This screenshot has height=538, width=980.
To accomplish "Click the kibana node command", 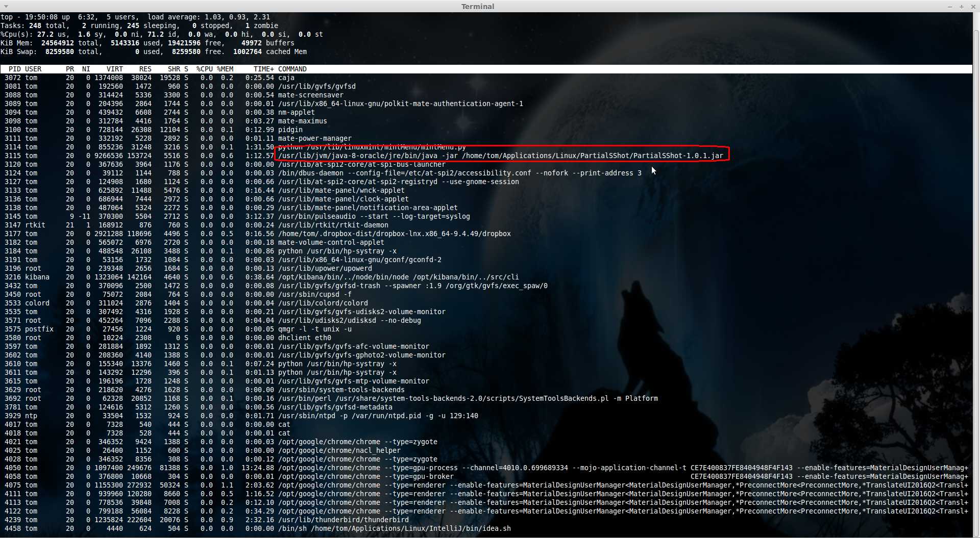I will point(398,277).
